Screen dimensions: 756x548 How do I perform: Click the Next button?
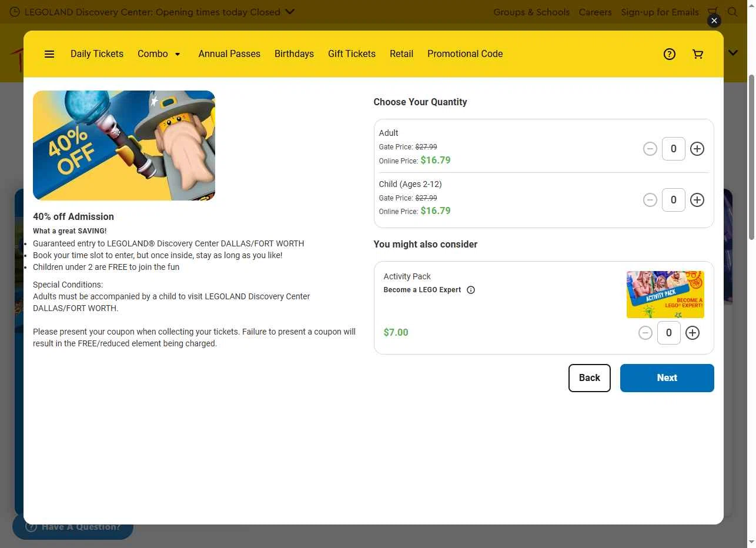click(x=667, y=378)
